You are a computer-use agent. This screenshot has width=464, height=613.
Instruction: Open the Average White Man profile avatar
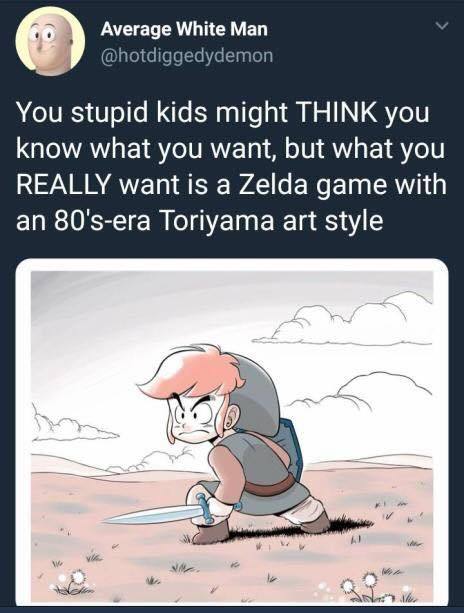[x=50, y=41]
